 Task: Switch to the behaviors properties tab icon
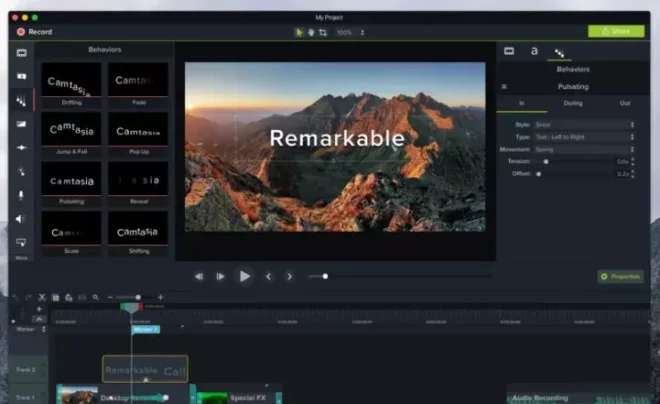[x=559, y=53]
